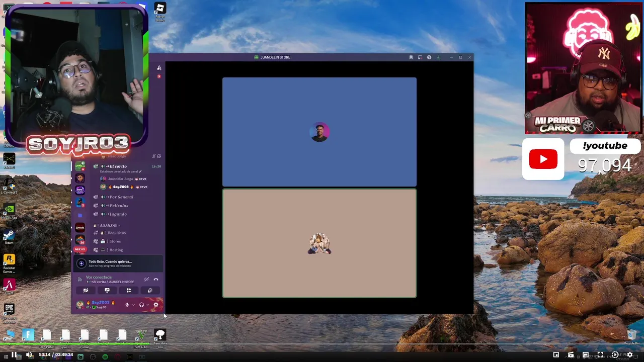This screenshot has width=644, height=362.
Task: Click the bookmark icon in title bar
Action: tap(411, 57)
